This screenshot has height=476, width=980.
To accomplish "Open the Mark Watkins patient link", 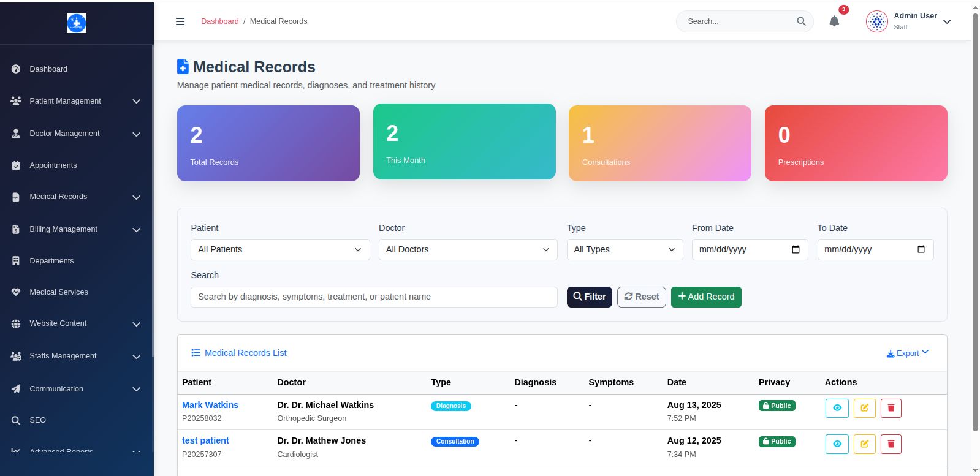I will [x=210, y=405].
